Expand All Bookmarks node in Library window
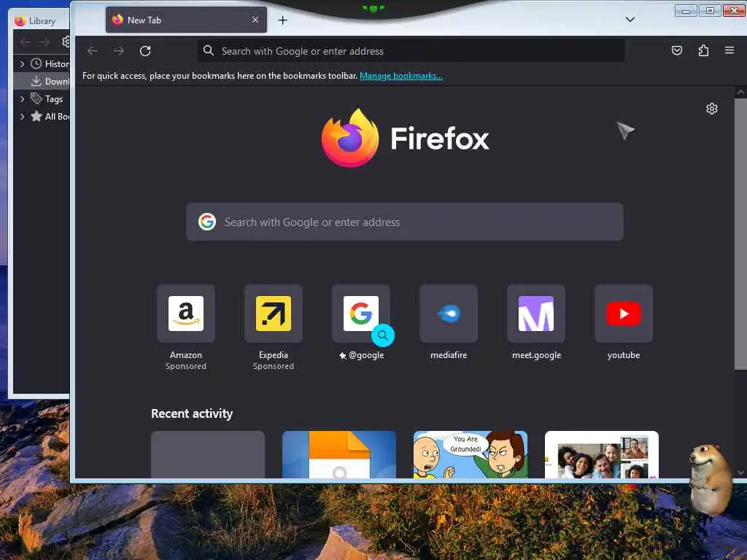Image resolution: width=747 pixels, height=560 pixels. [22, 117]
